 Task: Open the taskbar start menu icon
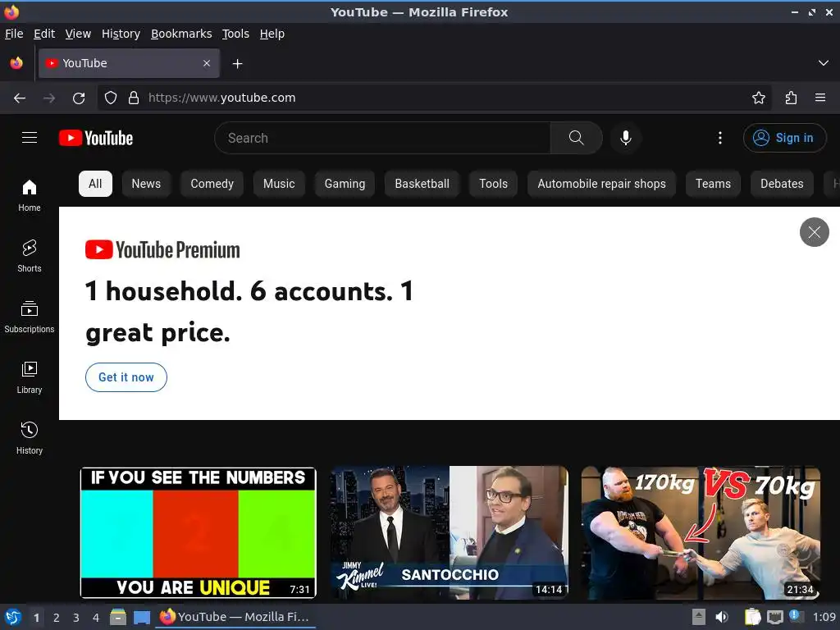13,617
